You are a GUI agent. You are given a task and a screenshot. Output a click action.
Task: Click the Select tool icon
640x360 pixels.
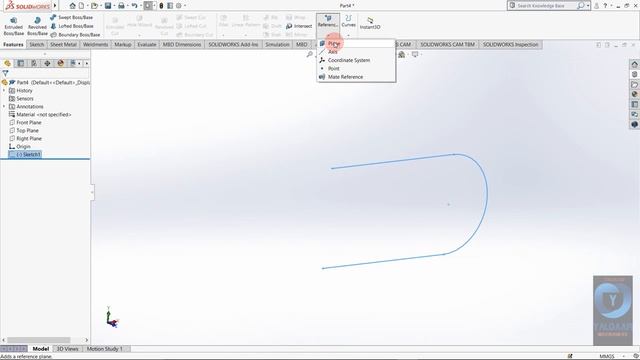(x=148, y=6)
